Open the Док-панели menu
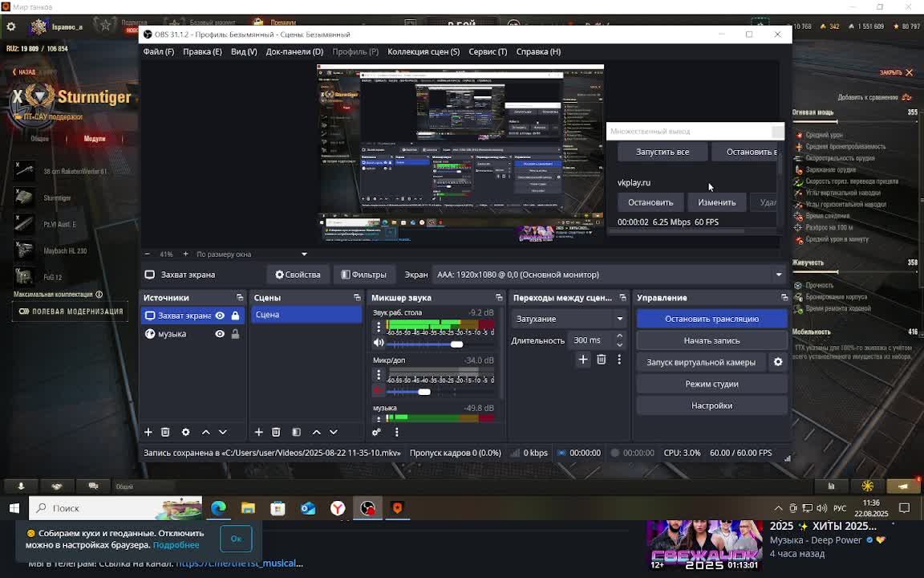 tap(294, 52)
